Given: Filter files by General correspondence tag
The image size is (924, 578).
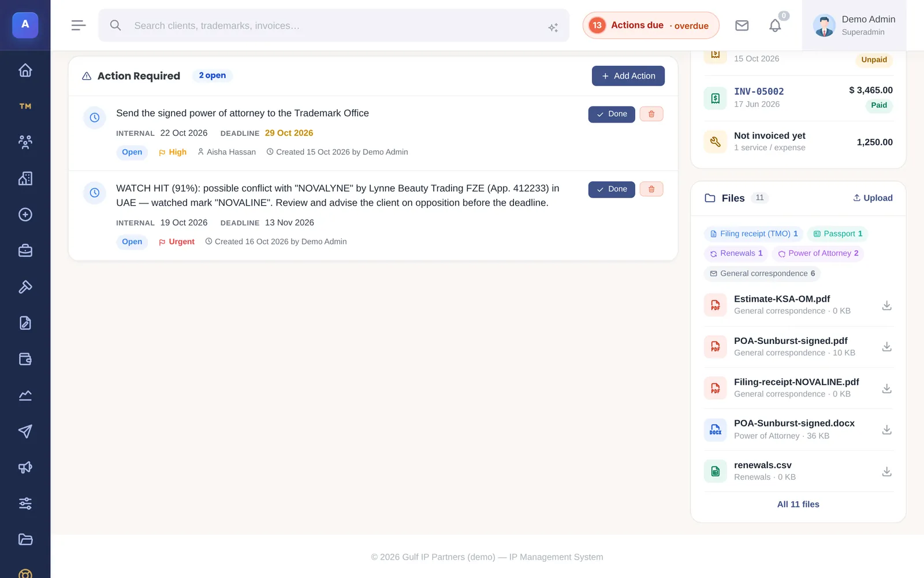Looking at the screenshot, I should pos(762,273).
